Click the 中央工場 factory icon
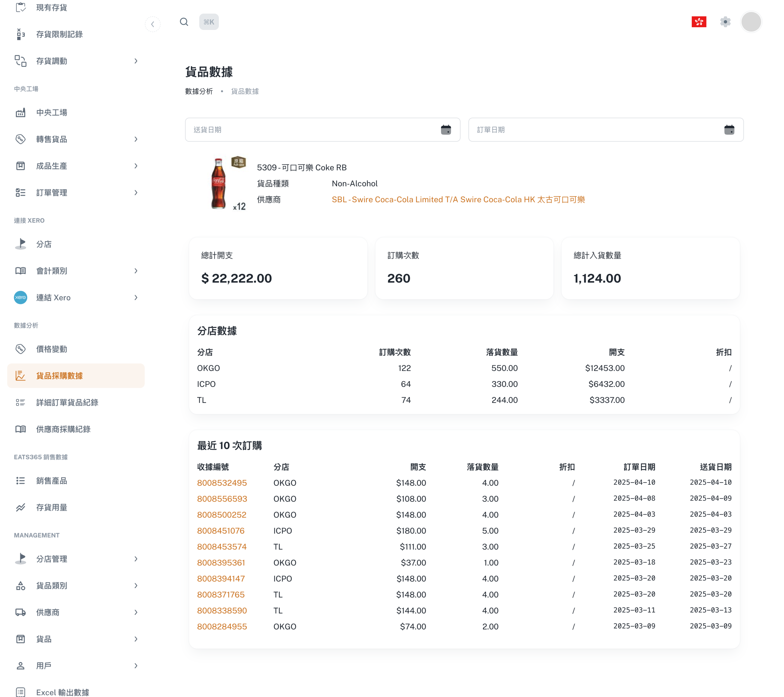 click(21, 112)
